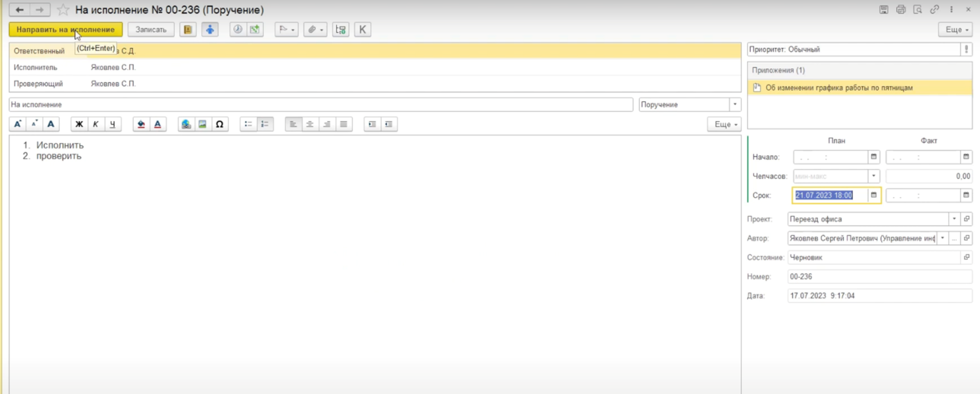This screenshot has height=394, width=980.
Task: Expand the Автор dropdown list
Action: pos(942,238)
